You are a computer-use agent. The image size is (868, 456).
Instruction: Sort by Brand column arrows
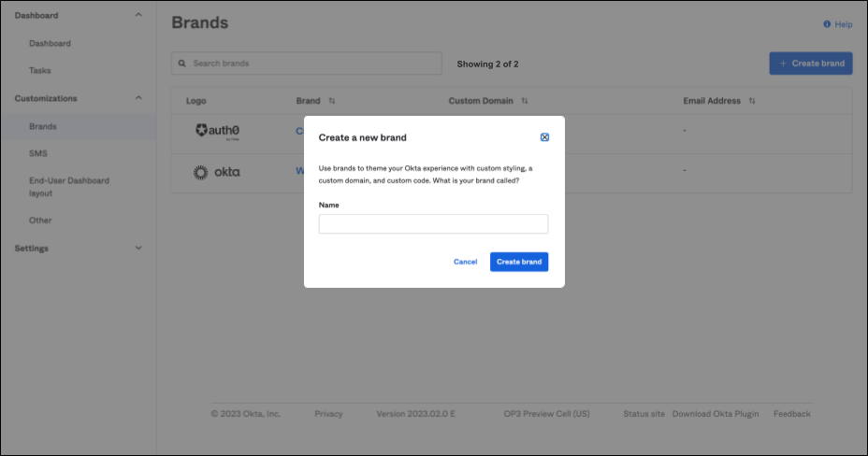pos(332,101)
